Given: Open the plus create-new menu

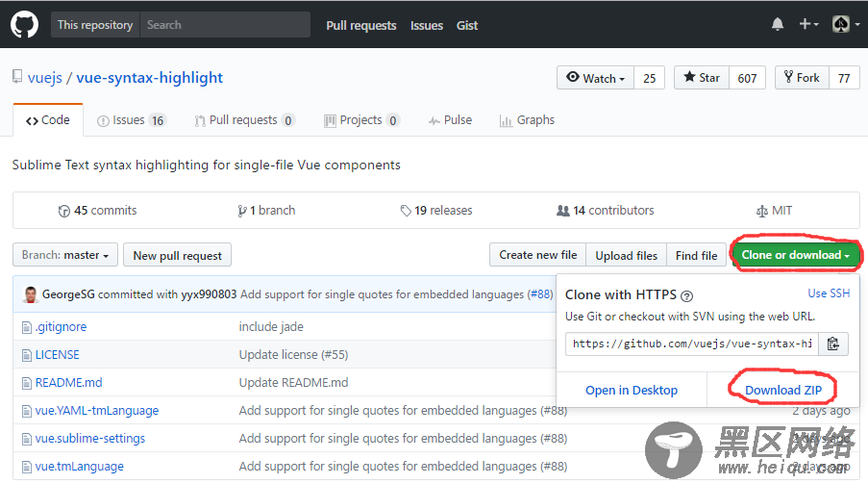Looking at the screenshot, I should pos(808,24).
